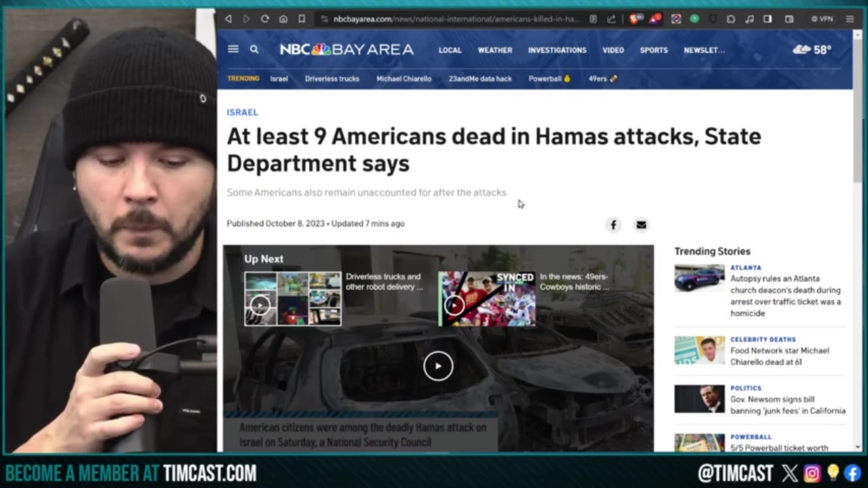Image resolution: width=868 pixels, height=488 pixels.
Task: Go to NBC Bay Area logo home
Action: tap(347, 49)
